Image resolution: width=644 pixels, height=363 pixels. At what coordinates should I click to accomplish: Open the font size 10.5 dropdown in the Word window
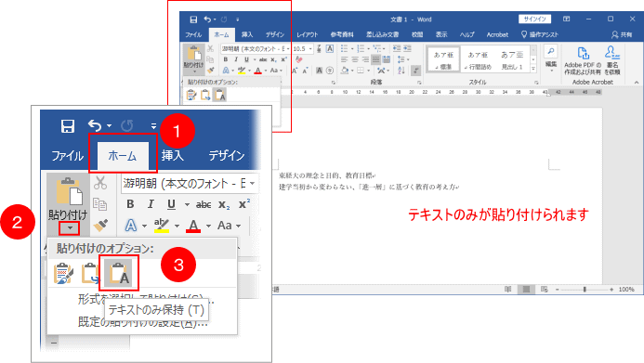pos(311,49)
